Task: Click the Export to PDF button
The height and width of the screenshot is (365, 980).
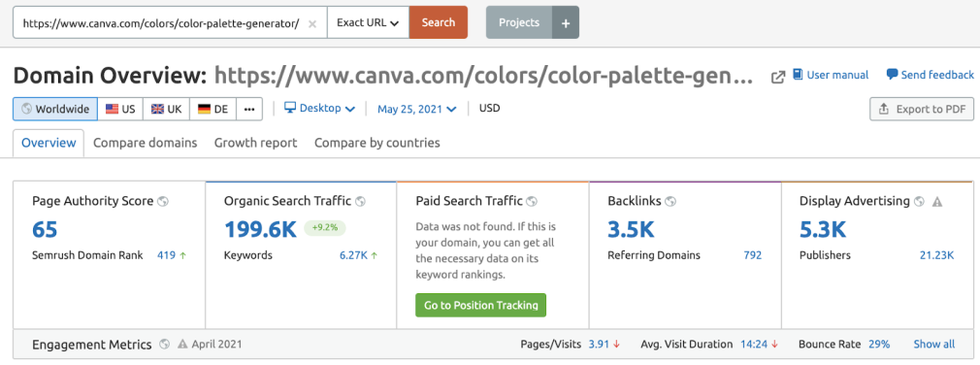Action: coord(922,109)
